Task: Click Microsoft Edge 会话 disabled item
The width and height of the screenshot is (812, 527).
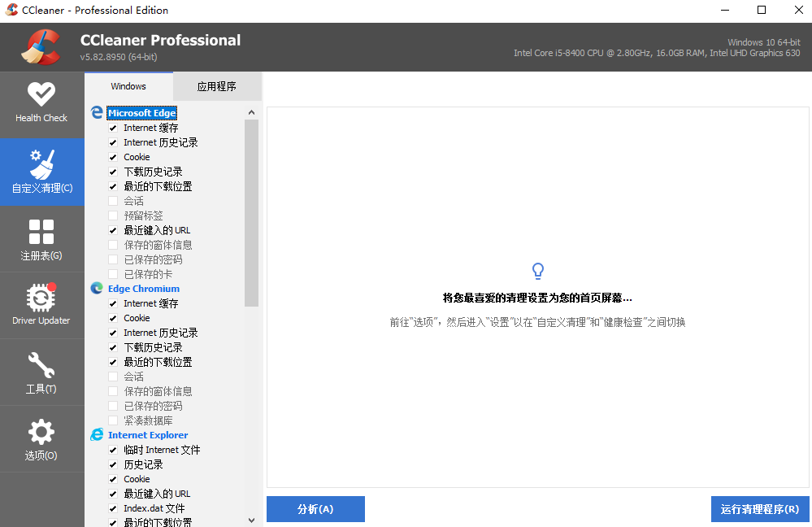Action: pyautogui.click(x=133, y=201)
